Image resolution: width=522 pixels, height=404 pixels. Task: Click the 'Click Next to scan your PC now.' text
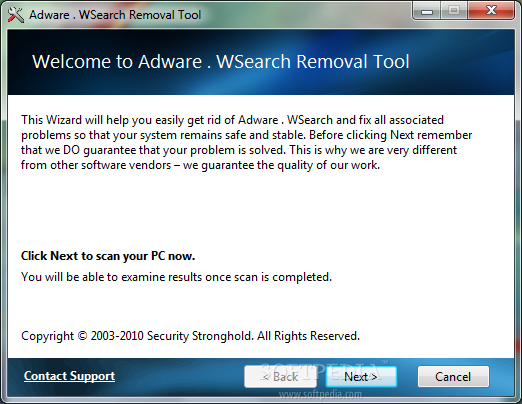[108, 256]
